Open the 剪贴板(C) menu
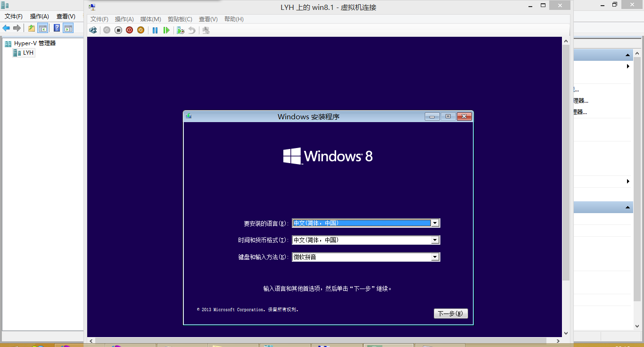The width and height of the screenshot is (644, 347). pos(180,19)
